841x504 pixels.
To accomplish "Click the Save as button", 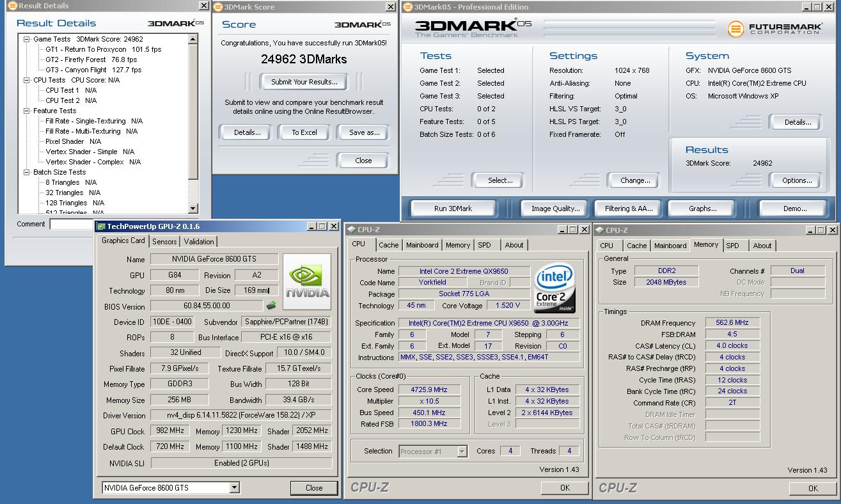I will coord(365,132).
